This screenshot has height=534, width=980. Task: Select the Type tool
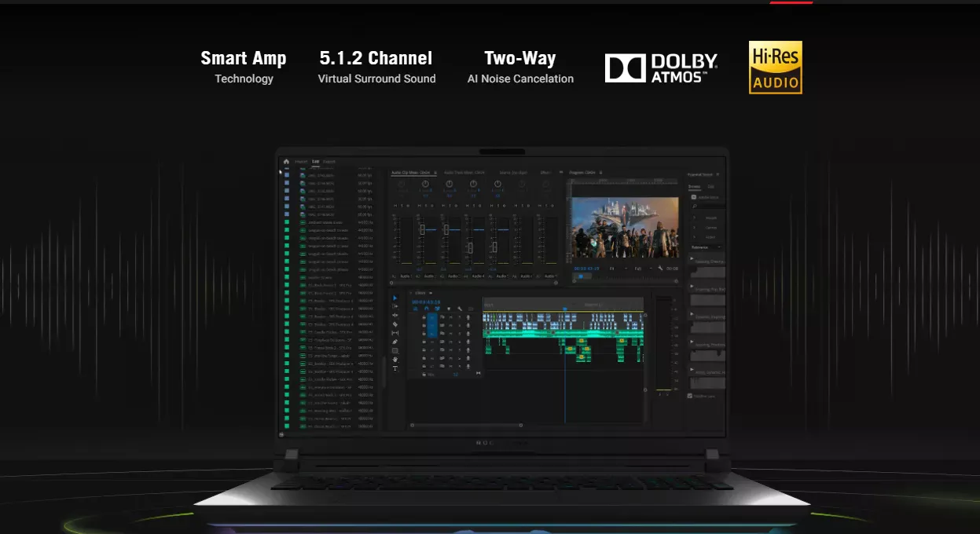pos(395,368)
